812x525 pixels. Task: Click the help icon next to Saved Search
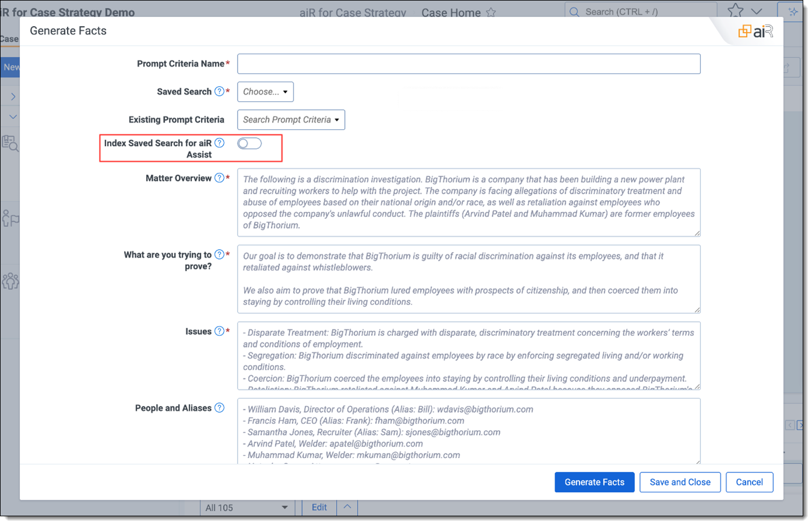tap(219, 91)
